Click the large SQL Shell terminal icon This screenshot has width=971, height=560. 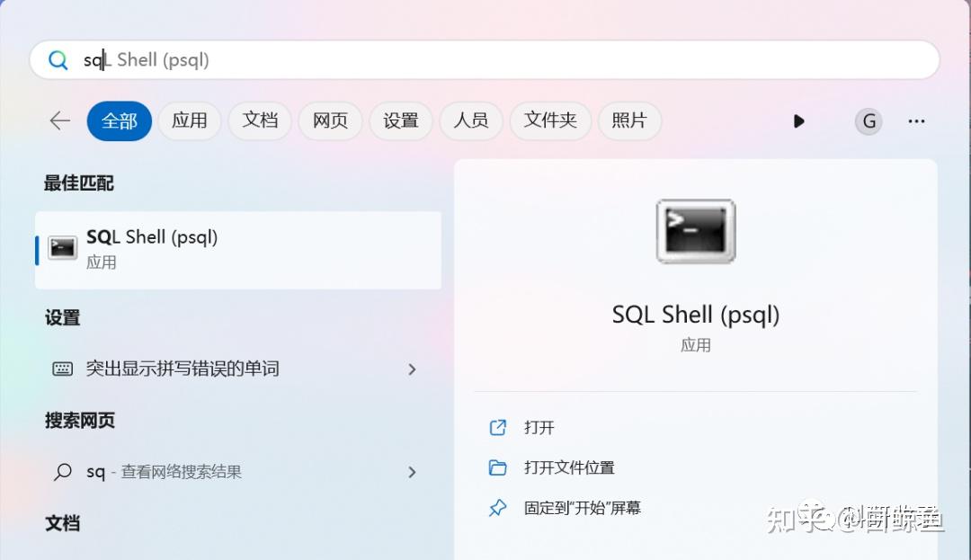pos(695,231)
